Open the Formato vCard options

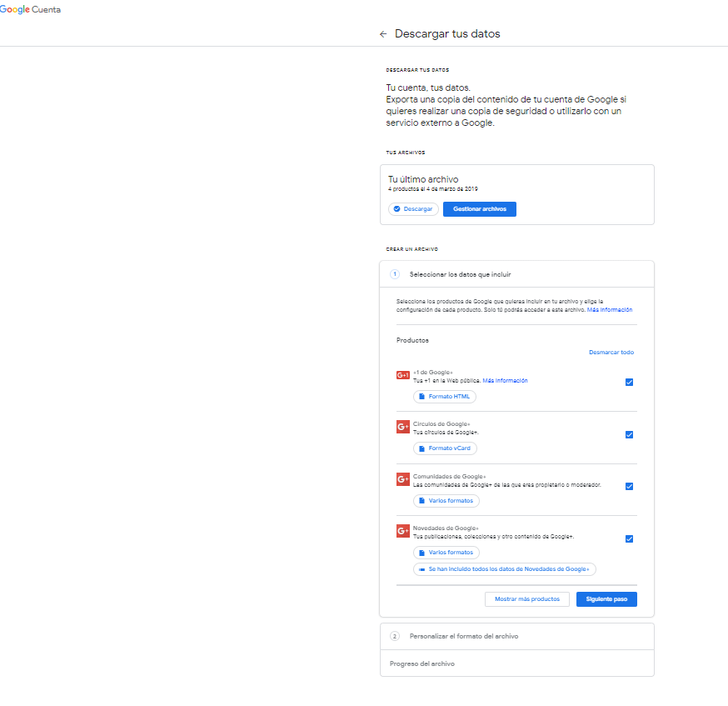tap(445, 448)
